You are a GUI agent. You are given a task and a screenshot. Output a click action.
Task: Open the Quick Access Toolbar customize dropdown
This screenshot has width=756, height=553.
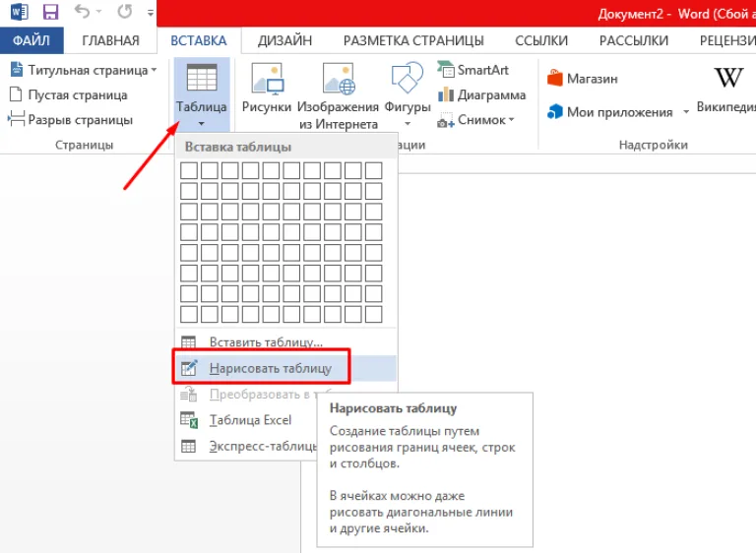click(151, 13)
